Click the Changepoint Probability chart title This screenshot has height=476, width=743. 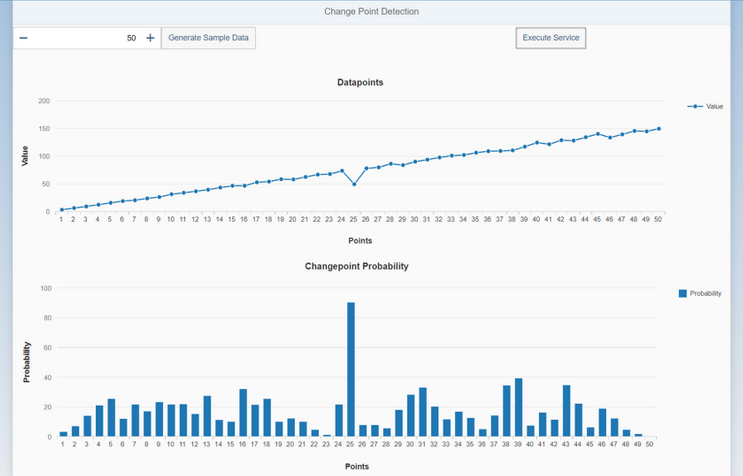tap(357, 267)
